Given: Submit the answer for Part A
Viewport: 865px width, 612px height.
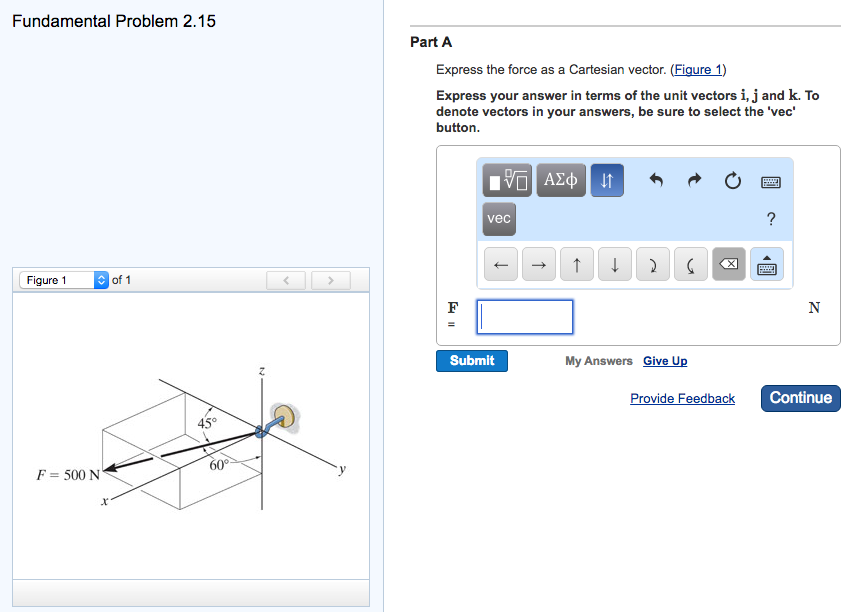Looking at the screenshot, I should (x=471, y=361).
